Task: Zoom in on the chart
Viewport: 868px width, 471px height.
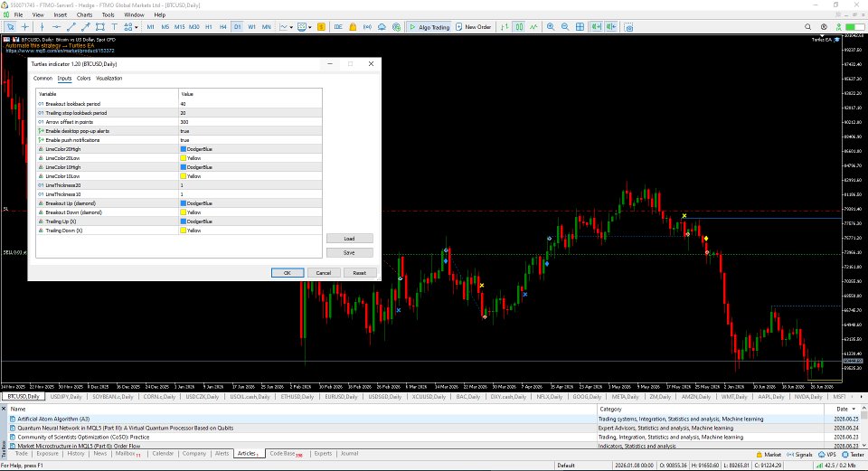Action: pyautogui.click(x=551, y=26)
